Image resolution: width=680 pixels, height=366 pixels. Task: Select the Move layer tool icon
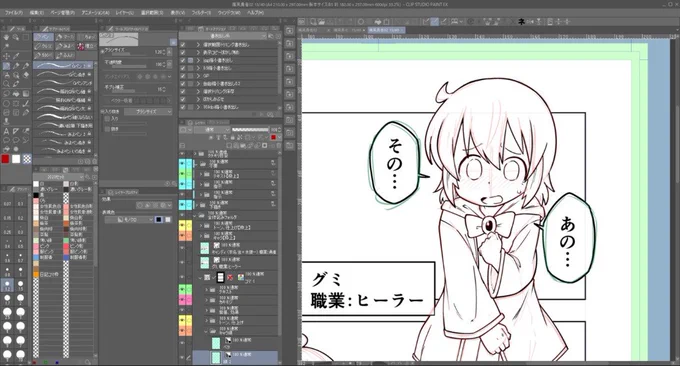pyautogui.click(x=6, y=56)
